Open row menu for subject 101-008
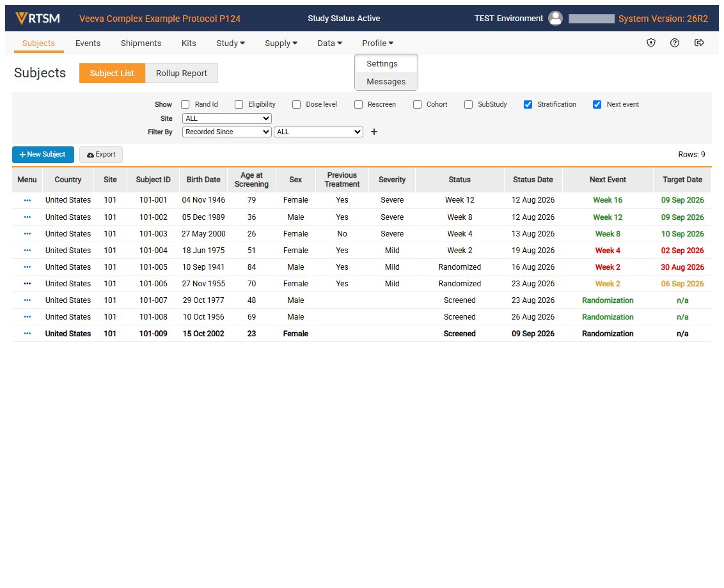Screen dimensions: 724x588 (28, 316)
